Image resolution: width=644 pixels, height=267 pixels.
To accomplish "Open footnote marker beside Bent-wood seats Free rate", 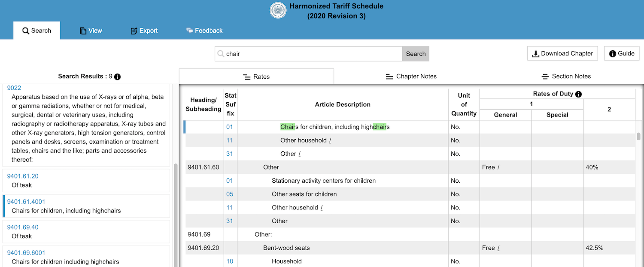I will 498,248.
